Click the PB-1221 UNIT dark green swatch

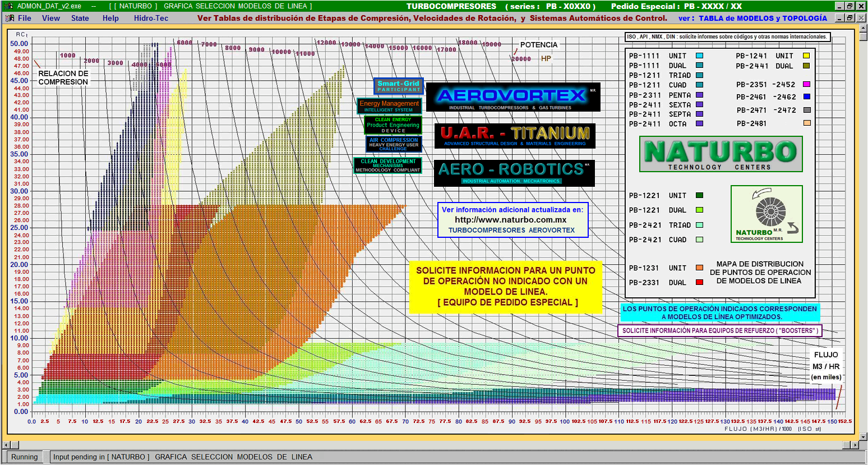click(699, 195)
